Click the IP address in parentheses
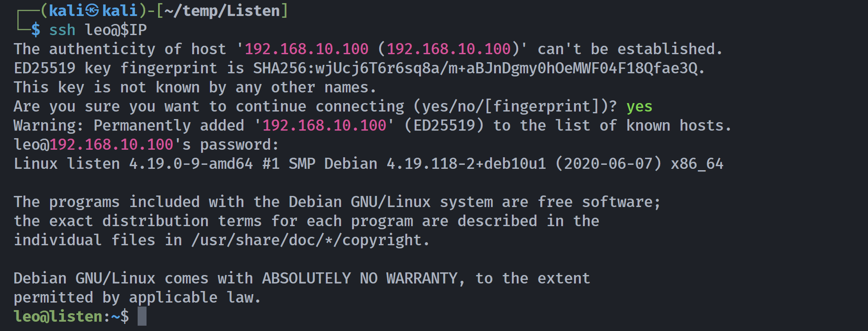The image size is (868, 331). pos(448,49)
